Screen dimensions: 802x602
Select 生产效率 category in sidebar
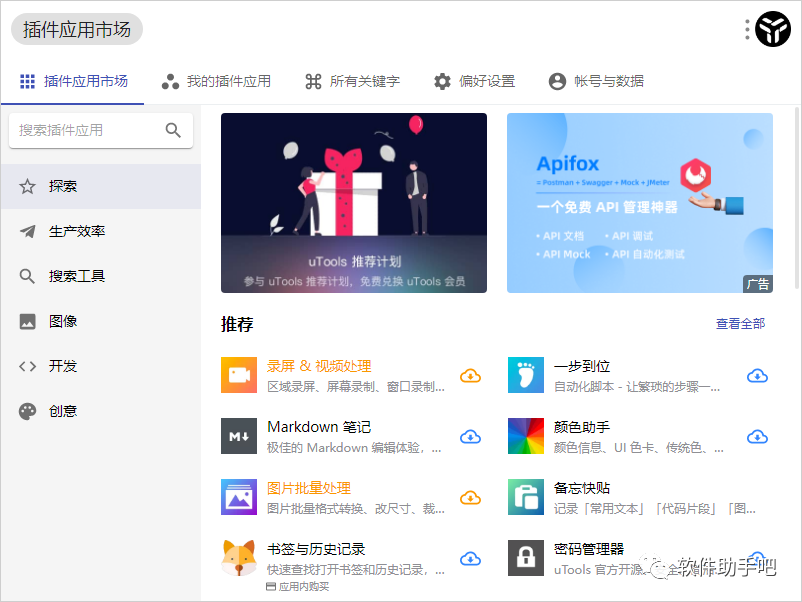(101, 231)
